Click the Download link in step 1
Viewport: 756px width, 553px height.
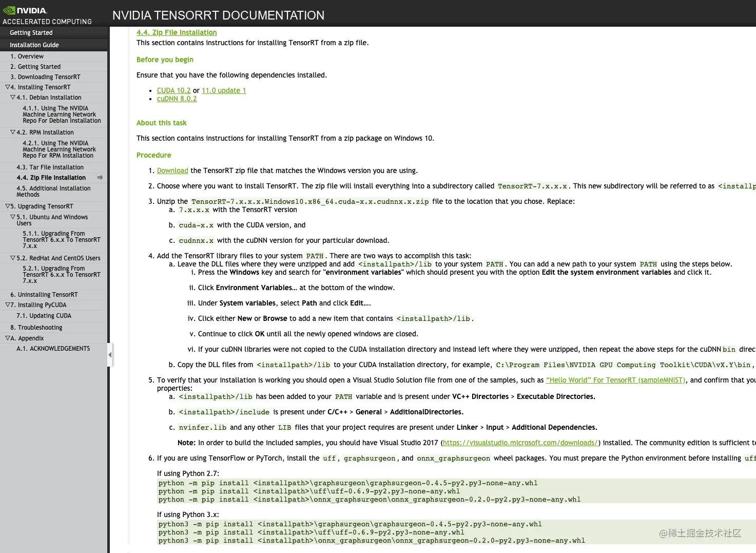tap(172, 170)
